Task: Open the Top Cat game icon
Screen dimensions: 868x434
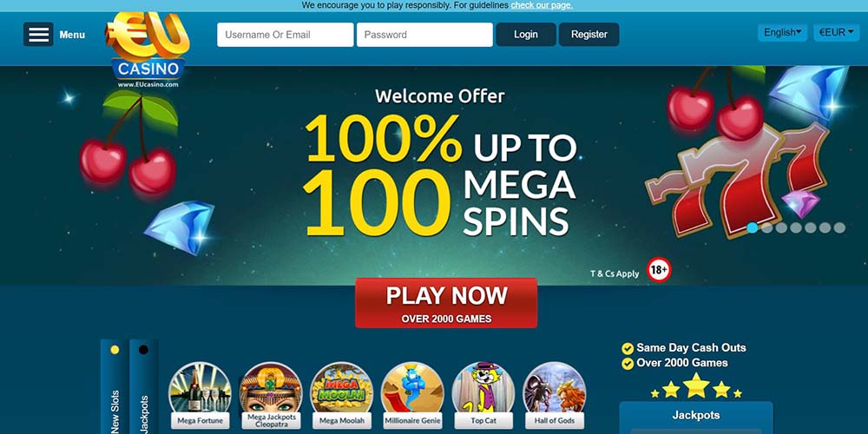Action: tap(483, 387)
